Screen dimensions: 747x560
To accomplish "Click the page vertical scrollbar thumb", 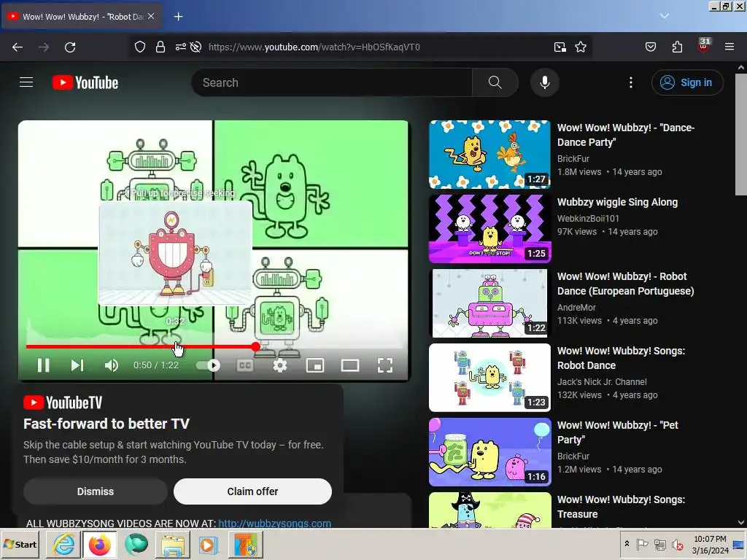I will (x=741, y=134).
